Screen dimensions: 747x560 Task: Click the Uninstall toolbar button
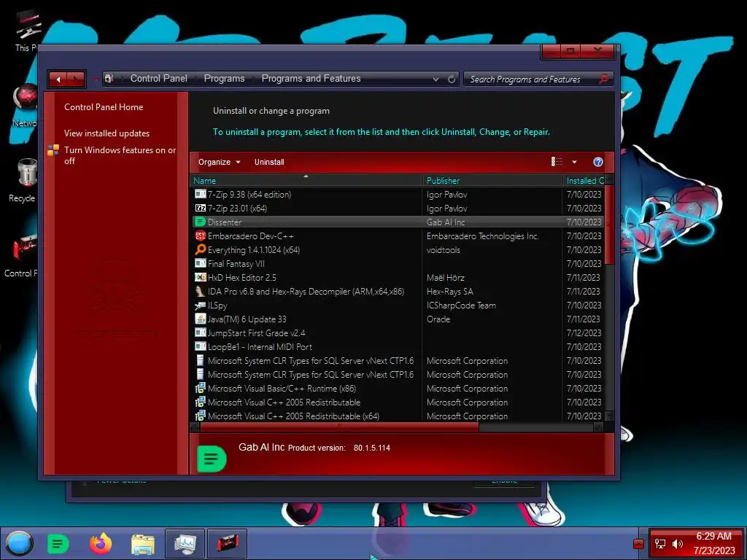pyautogui.click(x=269, y=162)
